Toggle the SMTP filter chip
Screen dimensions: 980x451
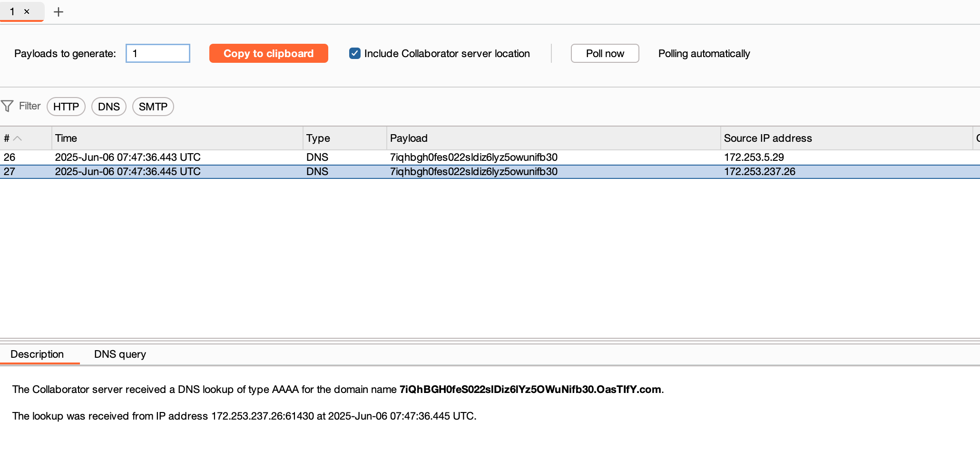[153, 107]
